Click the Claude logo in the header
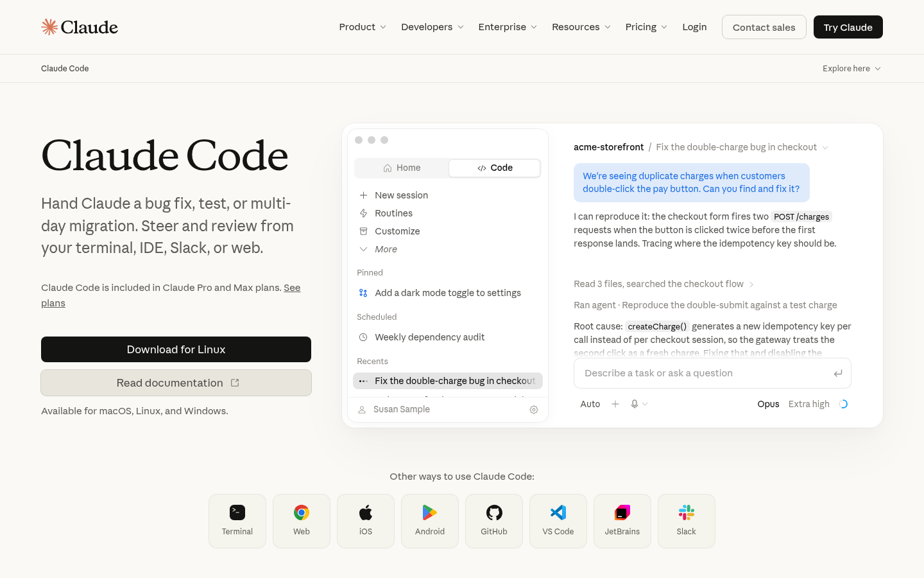Viewport: 924px width, 578px height. coord(80,27)
